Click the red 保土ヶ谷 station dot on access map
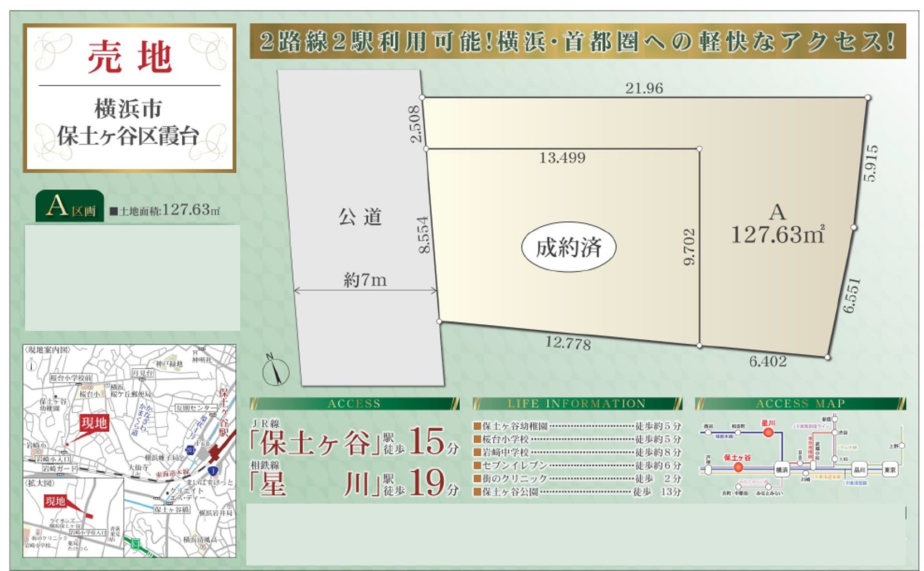 tap(738, 467)
